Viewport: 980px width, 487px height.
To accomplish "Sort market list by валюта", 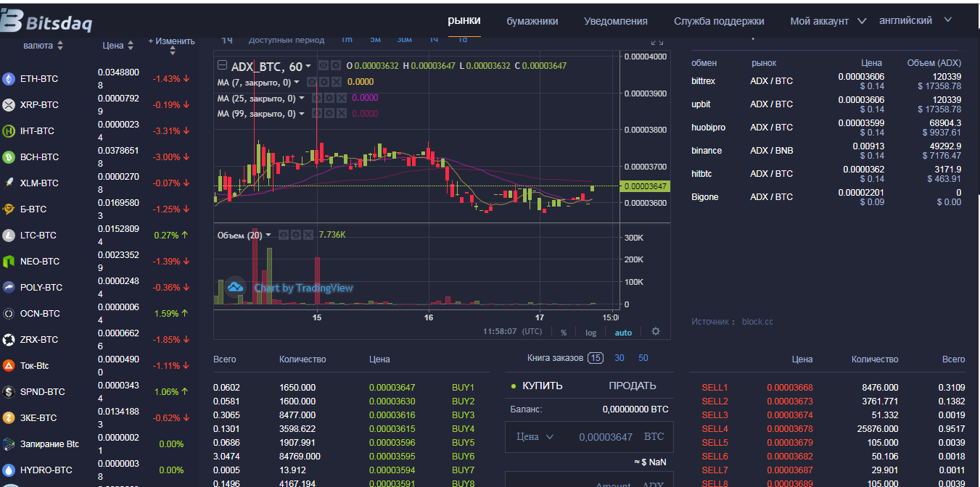I will pyautogui.click(x=44, y=45).
